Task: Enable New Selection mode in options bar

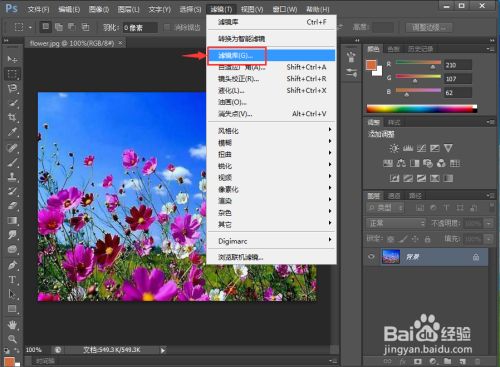Action: pyautogui.click(x=45, y=27)
